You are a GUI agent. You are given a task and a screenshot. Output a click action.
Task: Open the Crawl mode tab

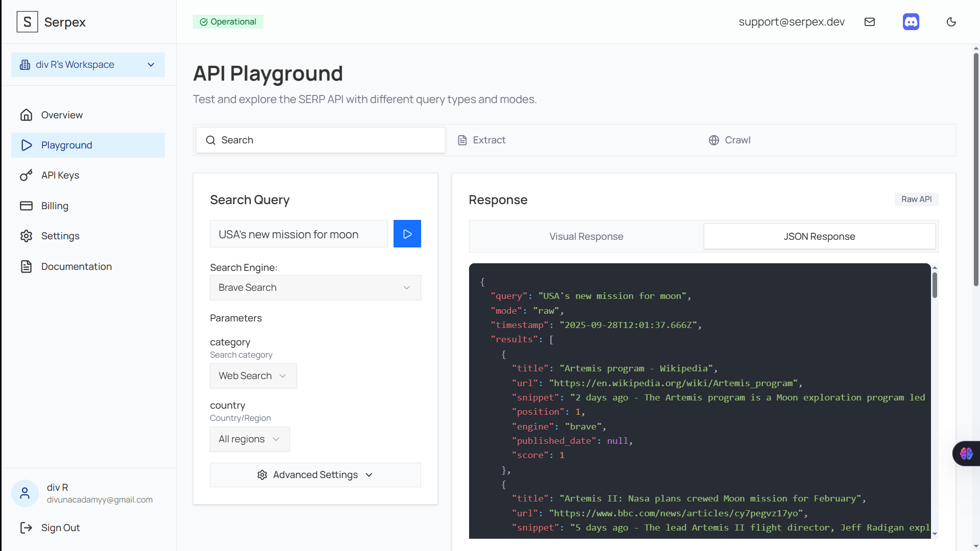coord(729,140)
